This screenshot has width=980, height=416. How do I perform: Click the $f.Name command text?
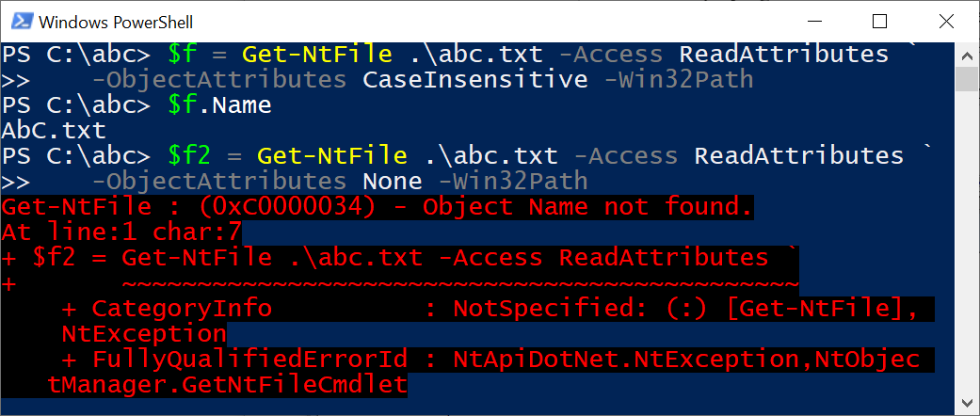[220, 104]
